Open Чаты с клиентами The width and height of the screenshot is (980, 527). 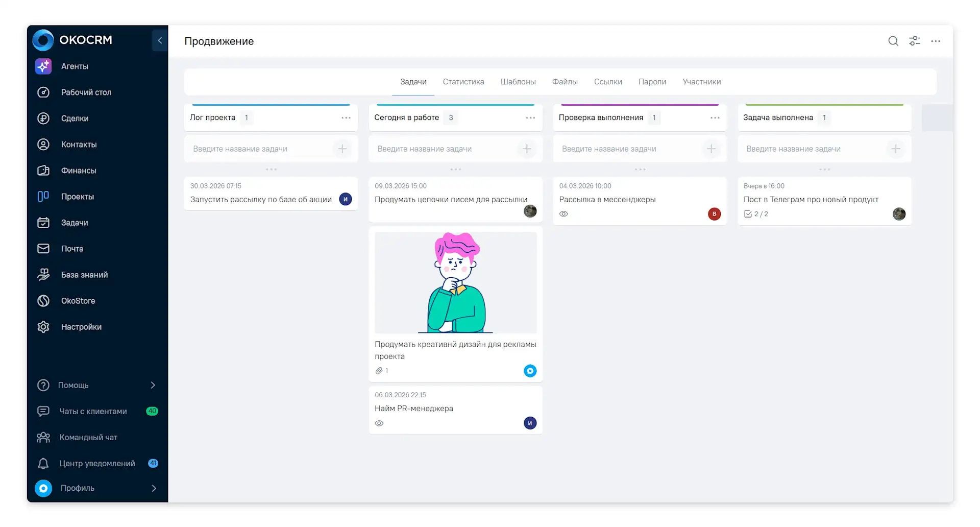pyautogui.click(x=93, y=412)
